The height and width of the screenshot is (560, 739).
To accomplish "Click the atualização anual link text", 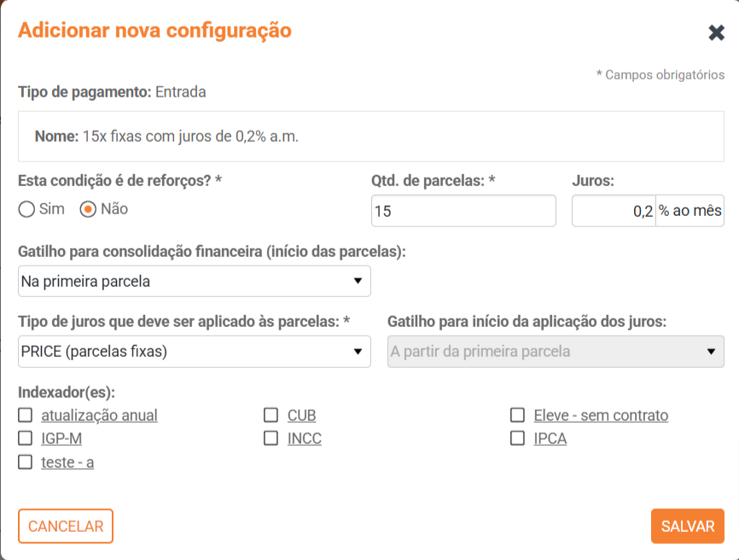I will pos(99,416).
